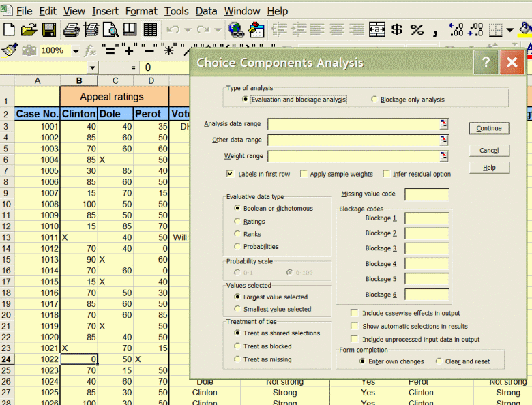Click the Decrease Indent icon
This screenshot has width=532, height=405.
coord(279,29)
